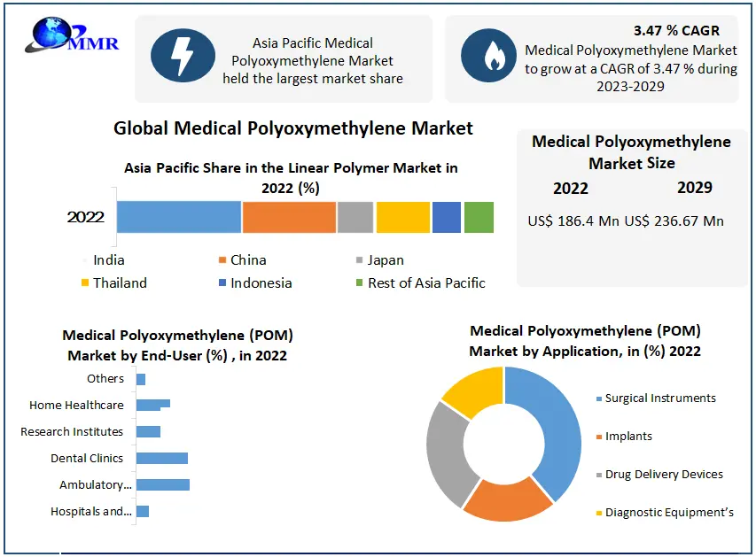Click the Global Medical Polyoxymethylene Market title
The width and height of the screenshot is (756, 557).
293,128
